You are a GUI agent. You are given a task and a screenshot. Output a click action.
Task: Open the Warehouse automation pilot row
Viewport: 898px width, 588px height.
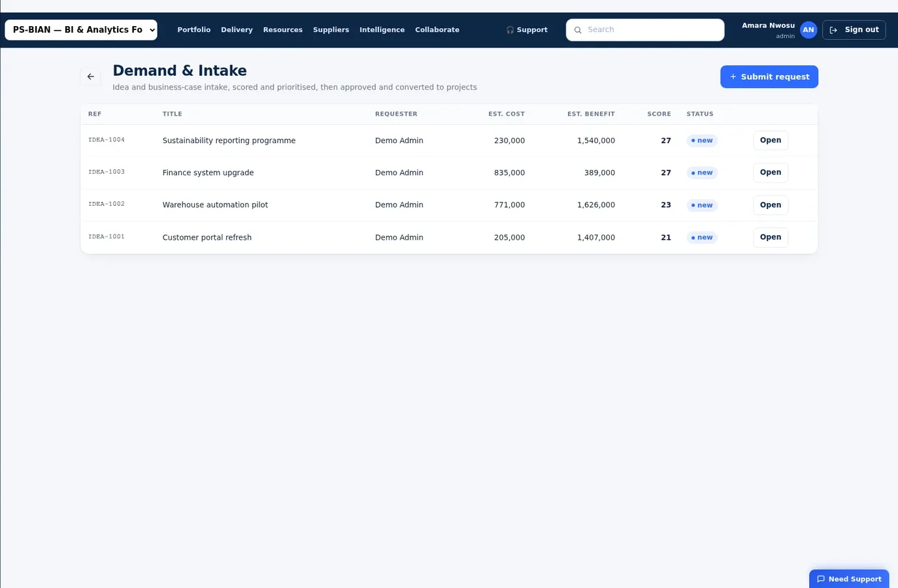(x=771, y=205)
